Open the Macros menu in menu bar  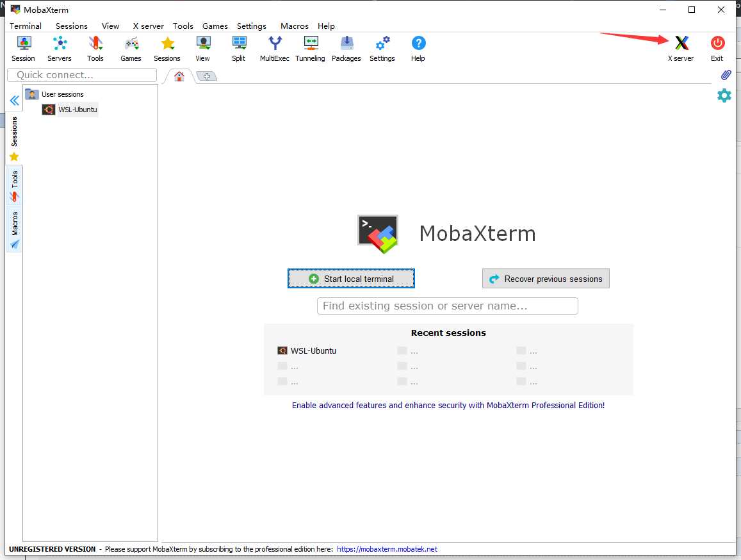coord(295,26)
